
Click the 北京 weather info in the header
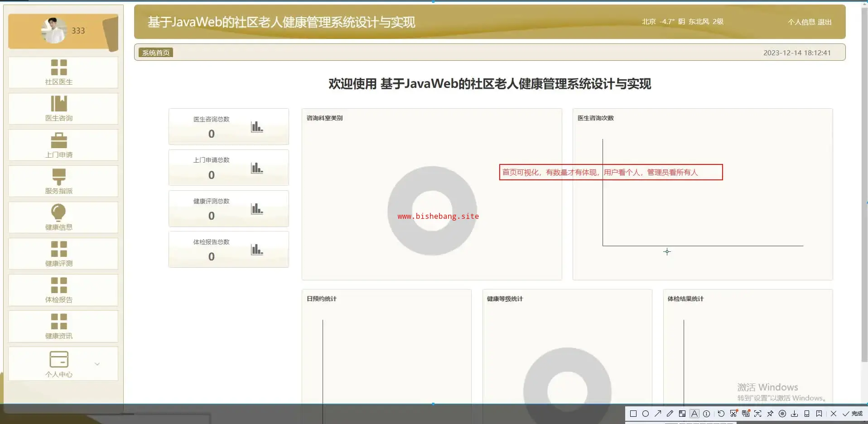coord(682,21)
